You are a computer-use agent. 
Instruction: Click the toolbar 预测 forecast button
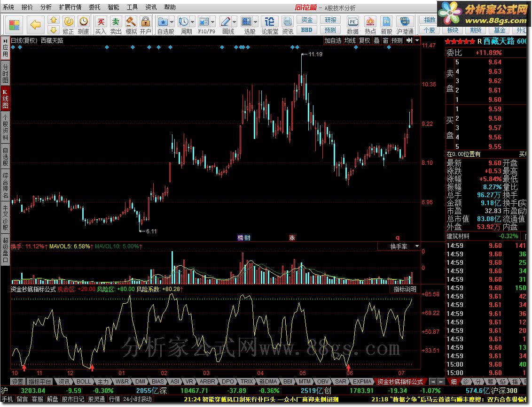coord(330,30)
